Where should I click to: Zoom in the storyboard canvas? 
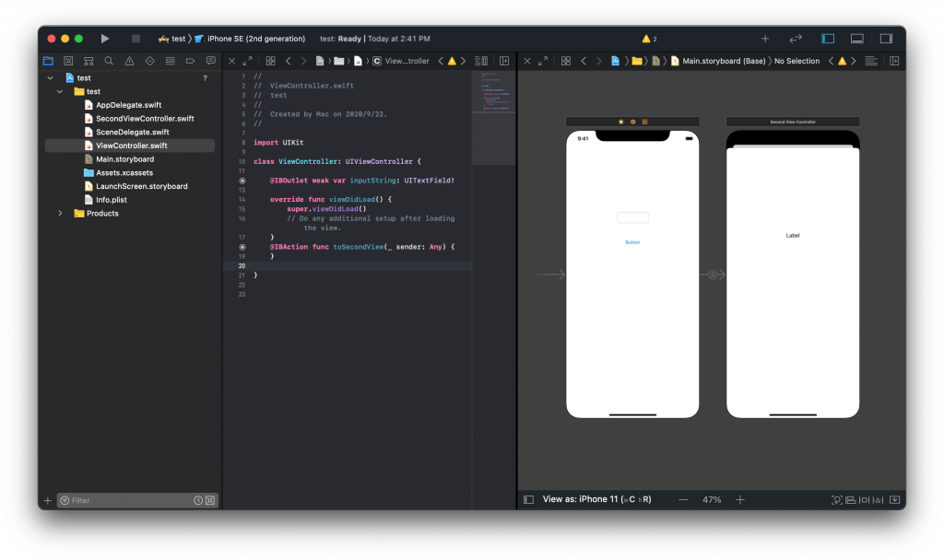[x=740, y=500]
